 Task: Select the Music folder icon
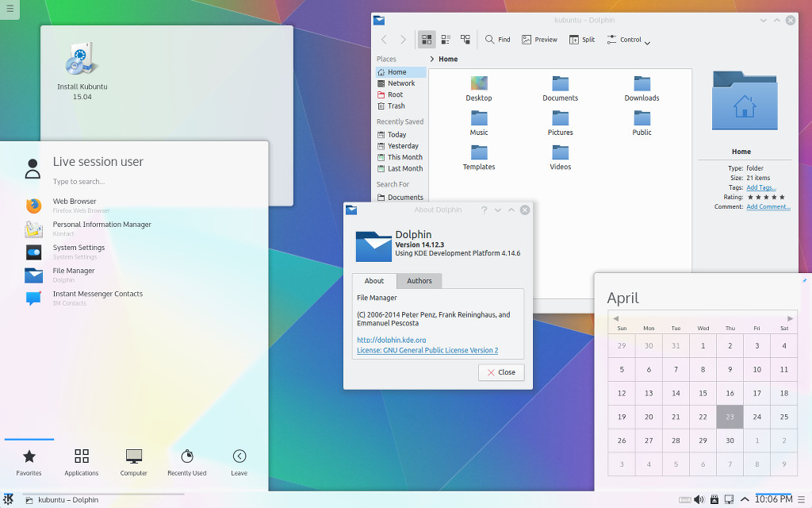pos(478,118)
